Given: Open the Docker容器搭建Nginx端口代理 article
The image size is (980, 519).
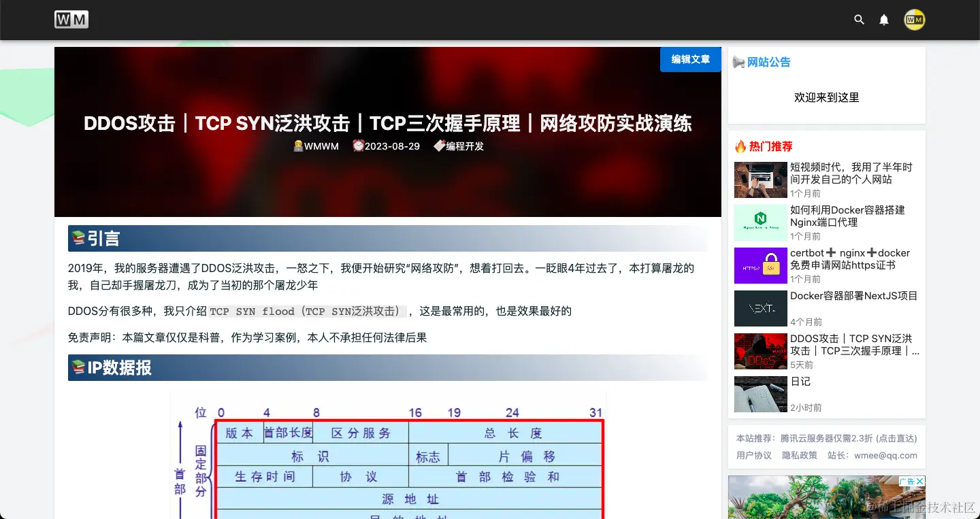Looking at the screenshot, I should (x=847, y=216).
